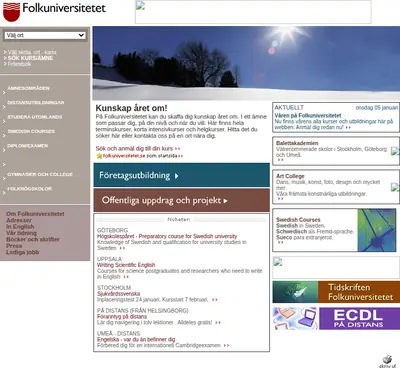Click the GÖTEBORG news location label
This screenshot has height=368, width=400.
[112, 230]
